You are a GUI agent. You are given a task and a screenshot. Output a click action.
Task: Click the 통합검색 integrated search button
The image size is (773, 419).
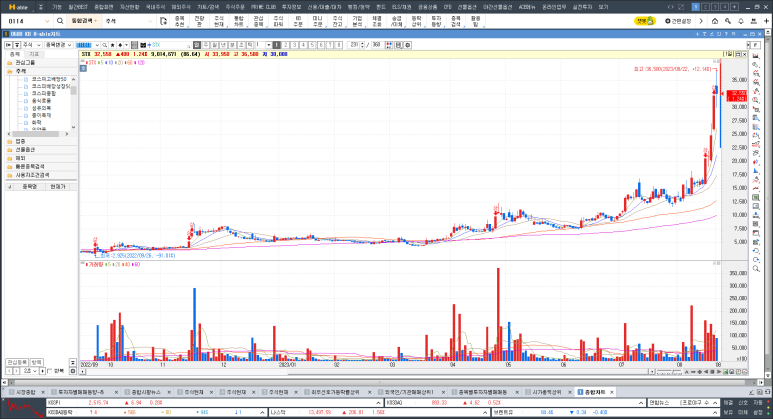click(84, 21)
